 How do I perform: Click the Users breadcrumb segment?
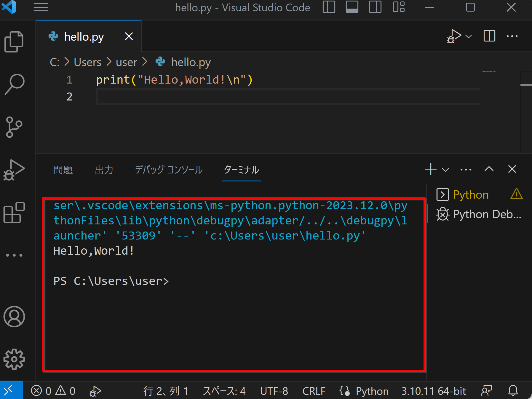coord(87,62)
